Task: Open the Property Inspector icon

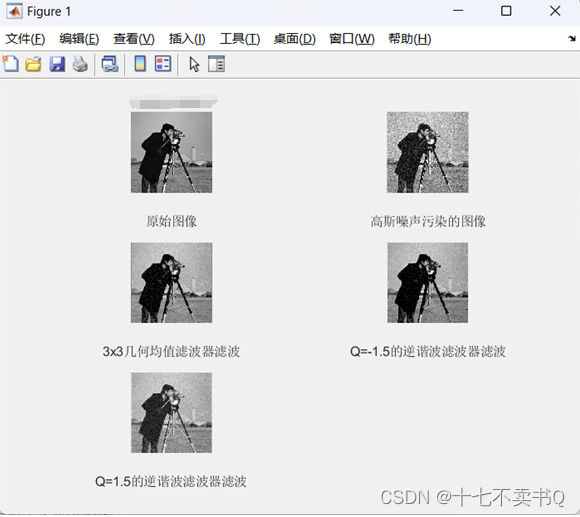Action: [x=216, y=64]
